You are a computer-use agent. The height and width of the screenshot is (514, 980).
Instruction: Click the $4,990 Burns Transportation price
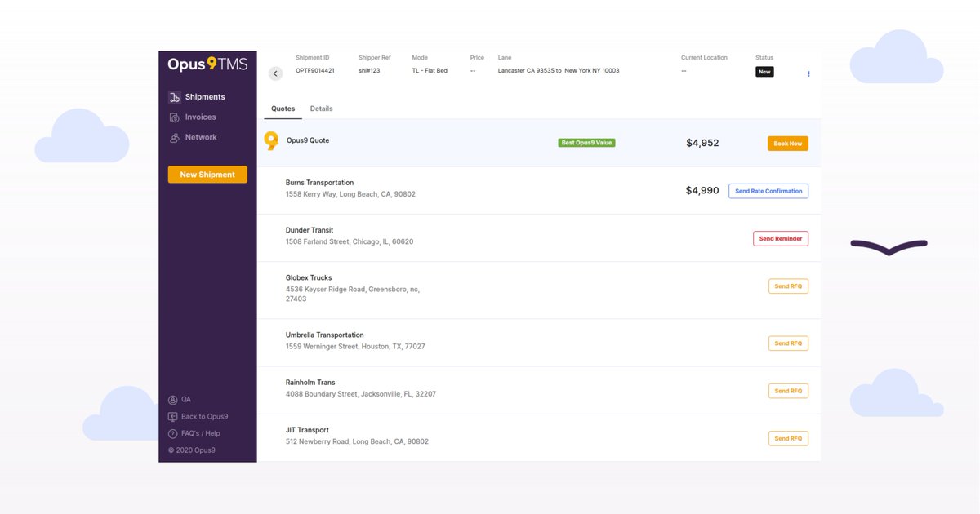(x=702, y=190)
